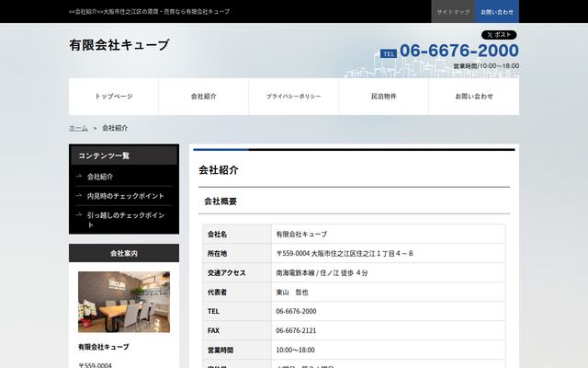This screenshot has height=368, width=588.
Task: Click the 有限会社キューブ site title logo
Action: 119,45
